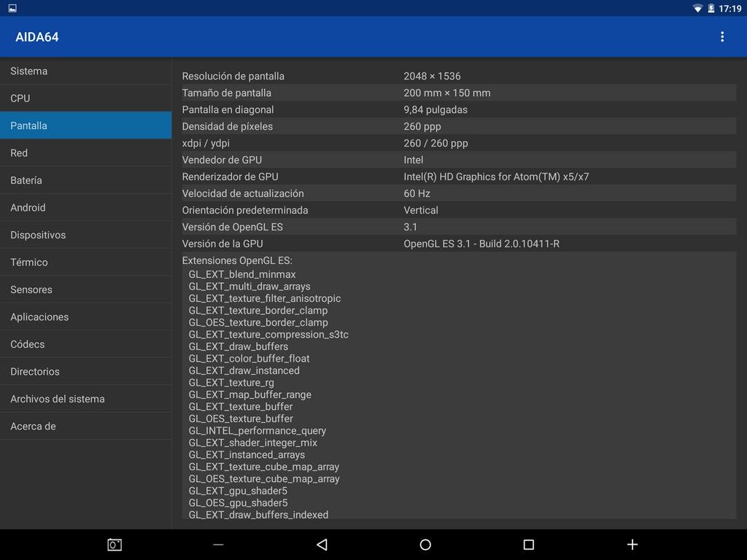Select the Versión de la GPU row label
The height and width of the screenshot is (560, 747).
pyautogui.click(x=222, y=244)
